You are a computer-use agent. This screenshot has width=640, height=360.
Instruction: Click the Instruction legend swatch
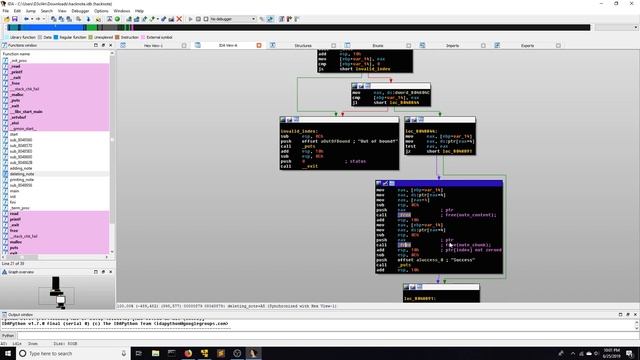pyautogui.click(x=117, y=37)
